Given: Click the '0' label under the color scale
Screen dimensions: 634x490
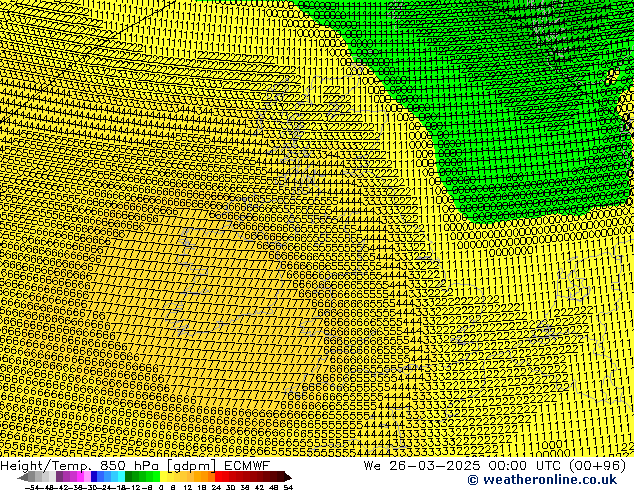Looking at the screenshot, I should click(161, 487).
